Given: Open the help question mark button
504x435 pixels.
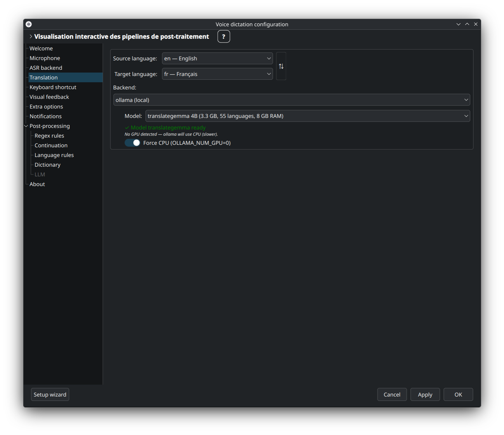Looking at the screenshot, I should click(x=223, y=37).
